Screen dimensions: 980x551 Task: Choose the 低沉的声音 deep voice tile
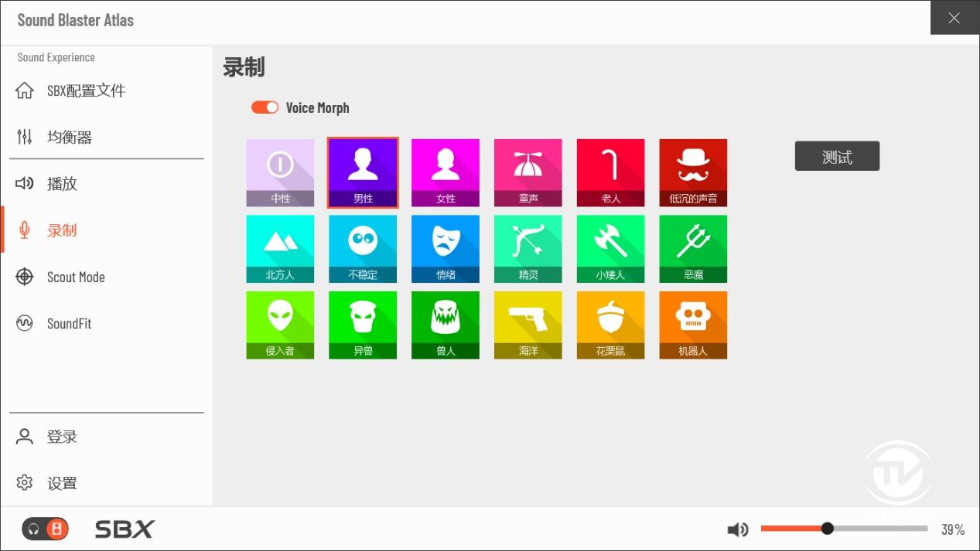693,172
